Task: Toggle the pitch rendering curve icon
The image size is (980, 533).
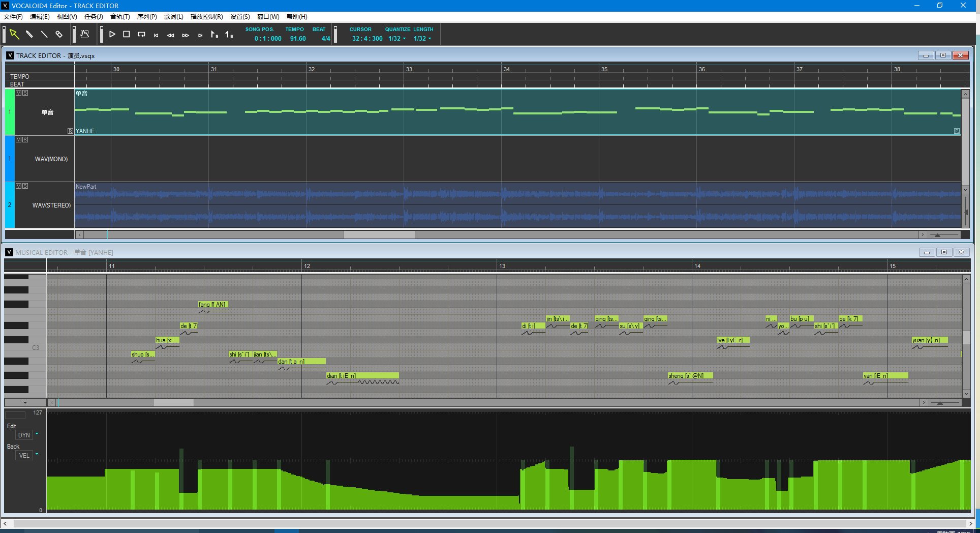Action: point(85,34)
